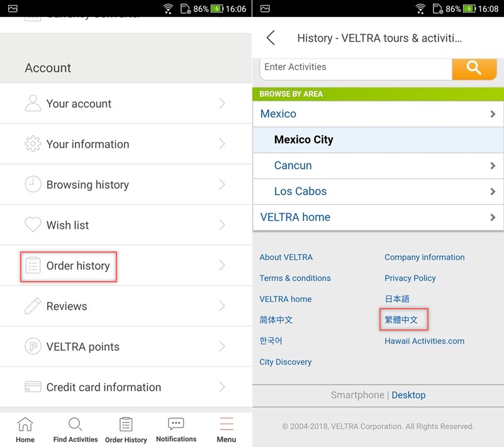This screenshot has width=504, height=447.
Task: Tap the arrow on Los Cabos row
Action: [x=493, y=192]
